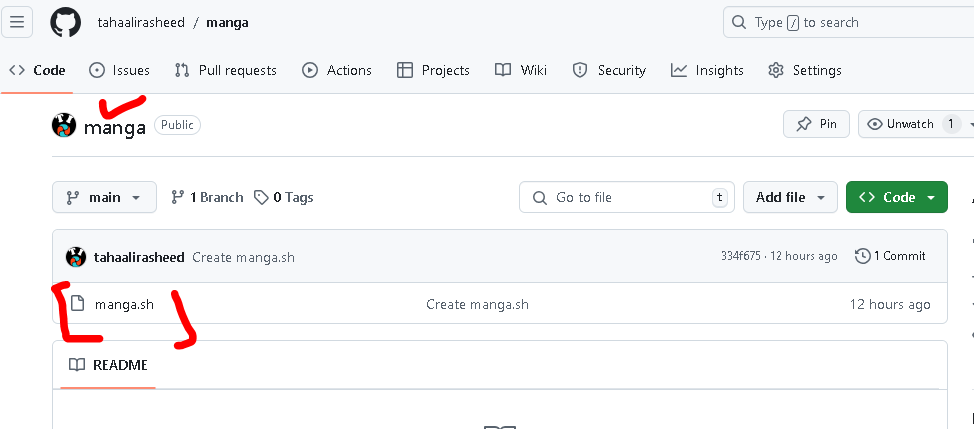974x429 pixels.
Task: Open the hamburger navigation menu
Action: [17, 22]
